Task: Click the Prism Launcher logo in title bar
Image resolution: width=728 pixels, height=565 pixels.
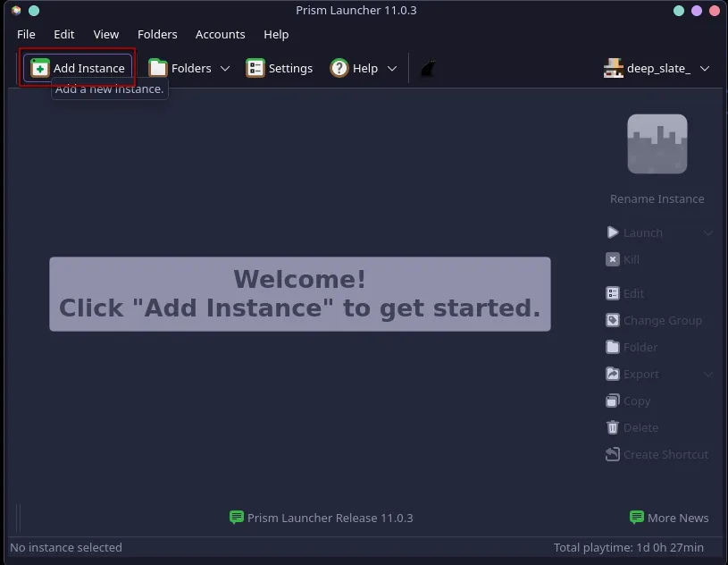Action: click(16, 10)
